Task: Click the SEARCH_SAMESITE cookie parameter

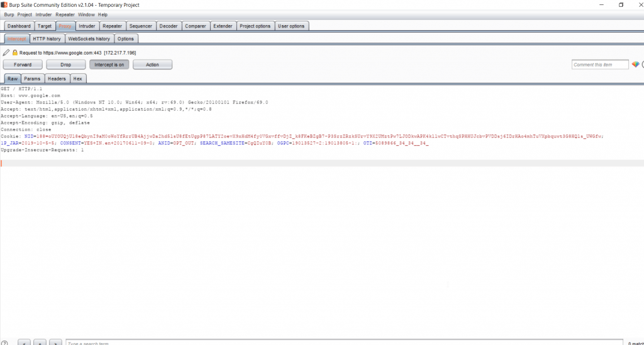Action: 236,143
